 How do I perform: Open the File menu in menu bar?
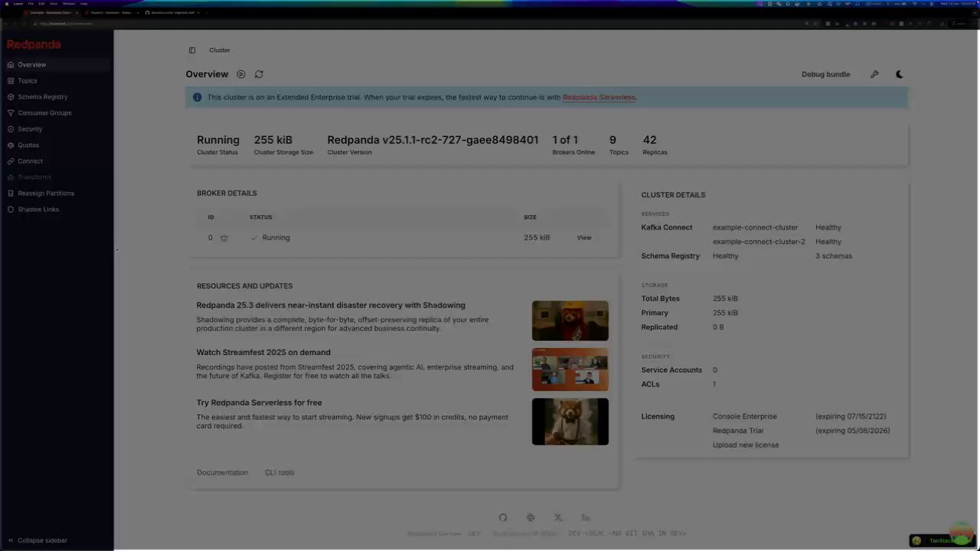point(31,3)
